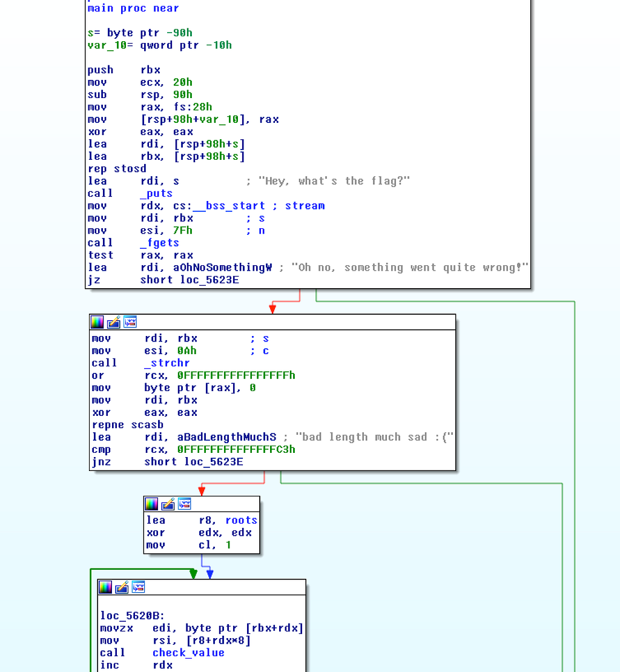Follow the _puts call reference
The width and height of the screenshot is (620, 672).
156,194
